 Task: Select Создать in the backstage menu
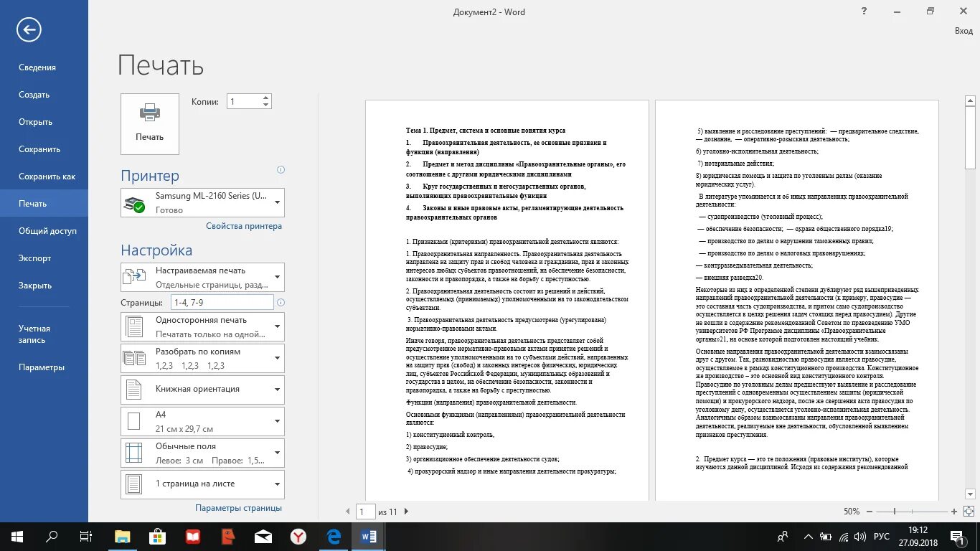[x=44, y=95]
